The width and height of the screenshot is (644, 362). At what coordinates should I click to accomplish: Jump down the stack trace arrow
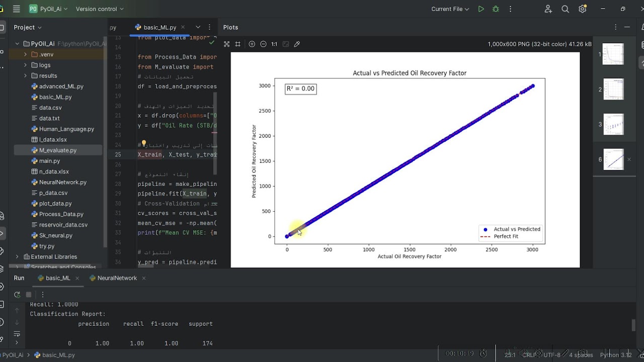click(x=17, y=322)
